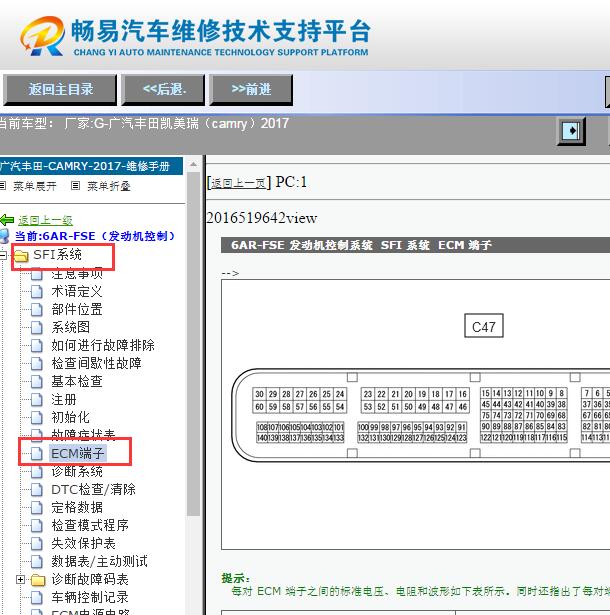Click the C47 connector label

pyautogui.click(x=483, y=326)
